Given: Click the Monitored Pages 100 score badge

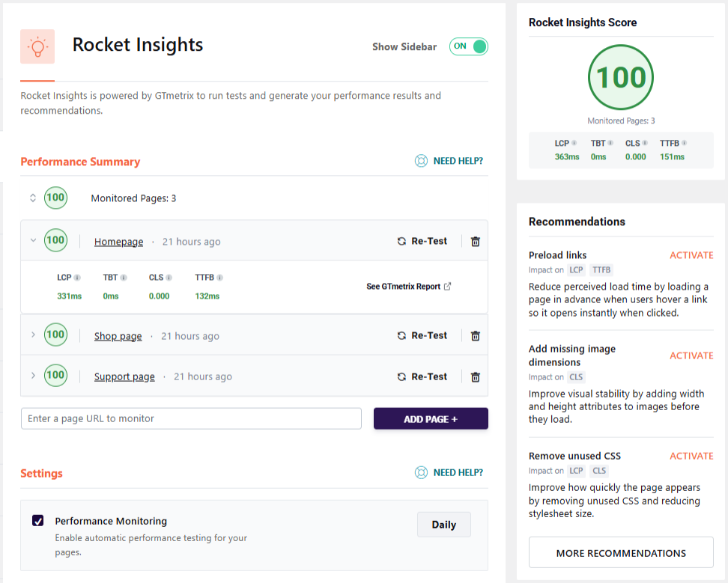Looking at the screenshot, I should point(55,198).
